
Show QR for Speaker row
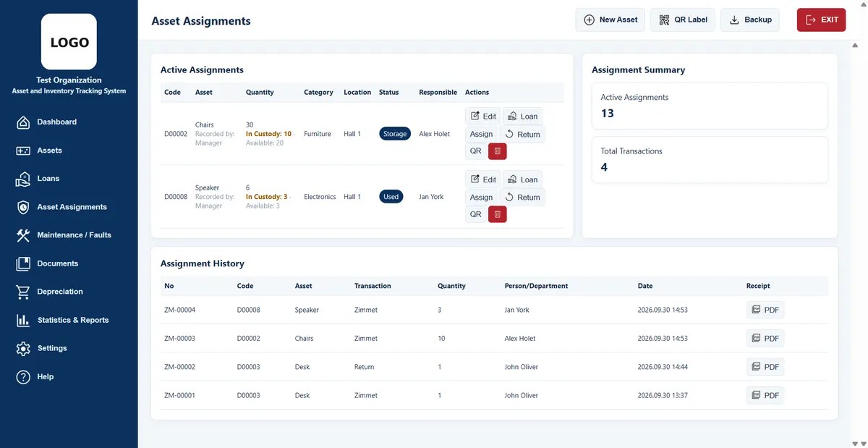pos(475,214)
